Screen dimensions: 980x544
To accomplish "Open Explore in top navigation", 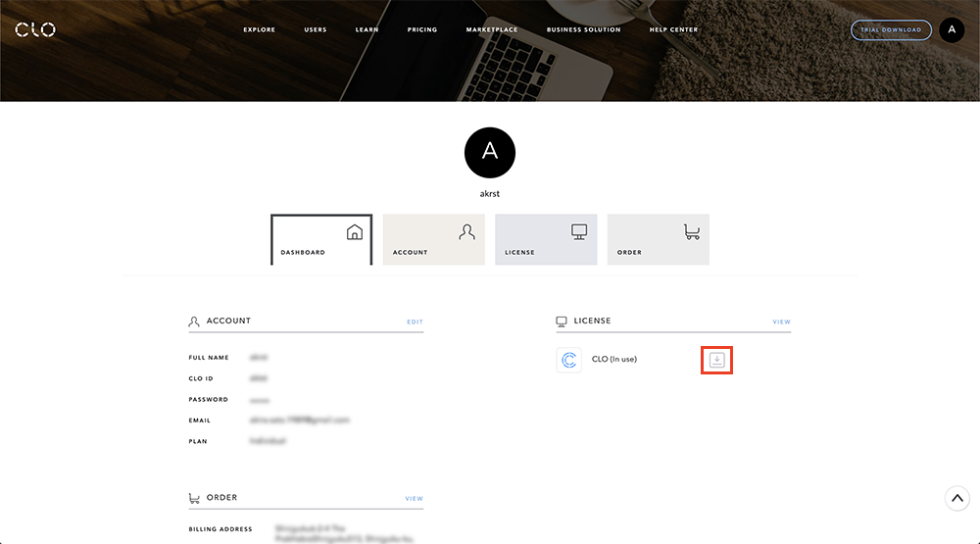I will coord(260,29).
